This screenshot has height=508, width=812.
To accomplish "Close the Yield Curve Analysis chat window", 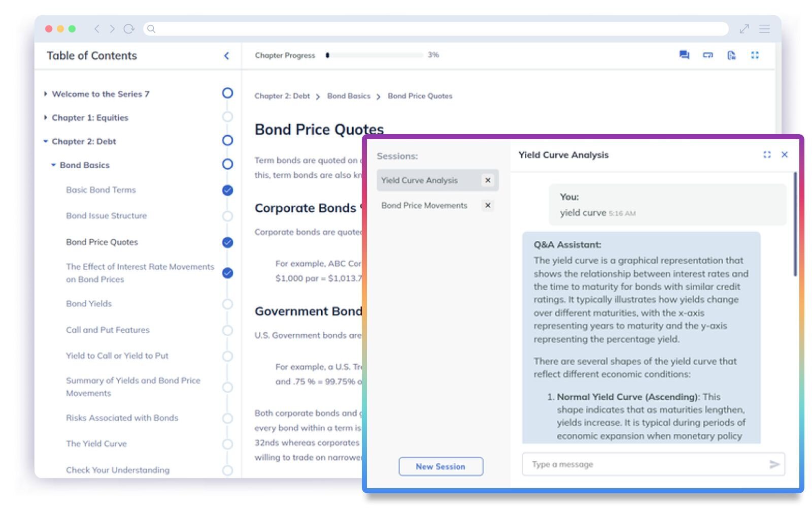I will click(x=785, y=154).
